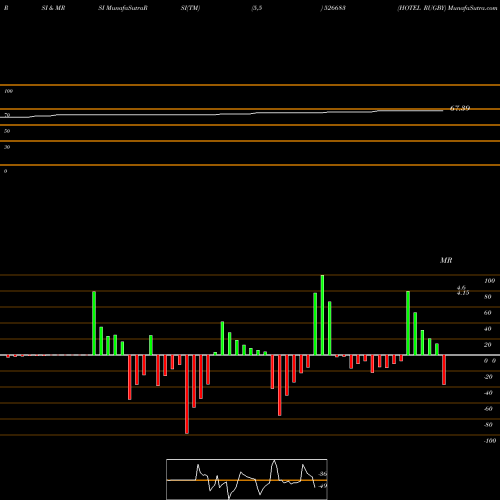Click the SI & MR header text

[x=53, y=8]
